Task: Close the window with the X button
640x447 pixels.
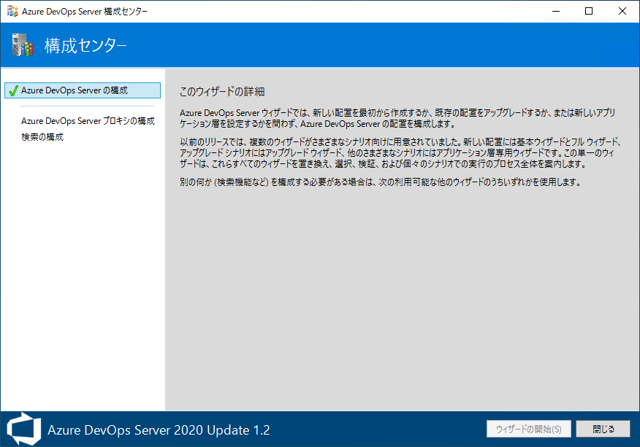Action: [x=622, y=11]
